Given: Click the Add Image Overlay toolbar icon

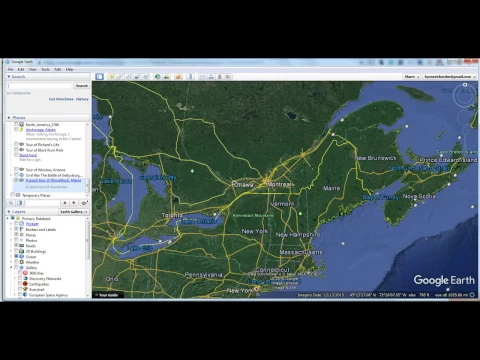Looking at the screenshot, I should (137, 77).
